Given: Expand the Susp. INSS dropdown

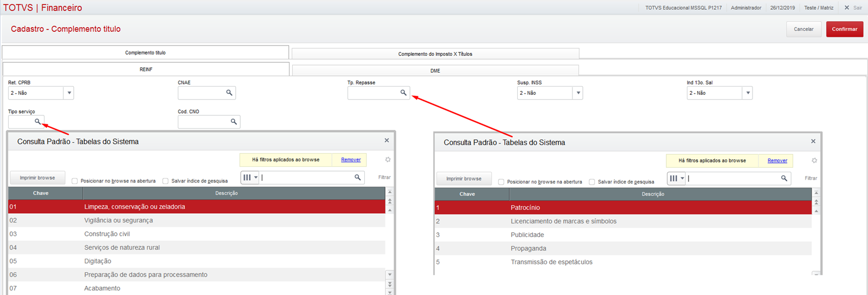Looking at the screenshot, I should click(578, 93).
